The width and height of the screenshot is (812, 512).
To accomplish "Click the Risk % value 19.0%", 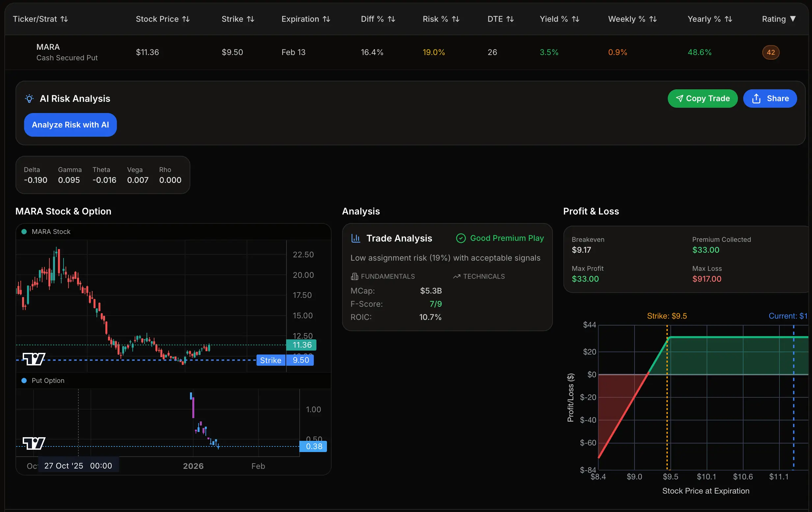I will tap(434, 52).
